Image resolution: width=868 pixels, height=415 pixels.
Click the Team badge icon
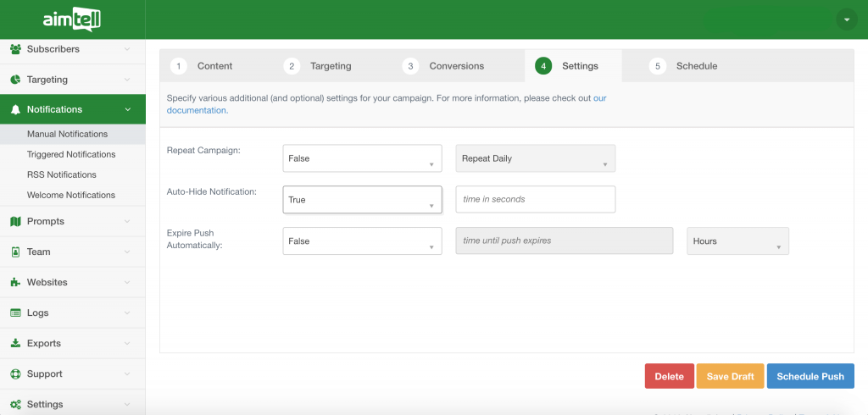(15, 252)
